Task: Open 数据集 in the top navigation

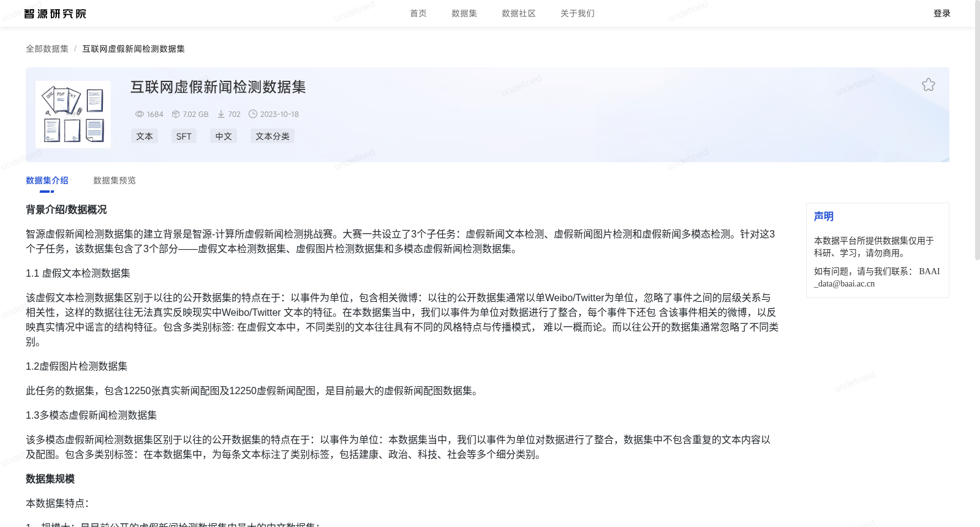Action: pos(464,13)
